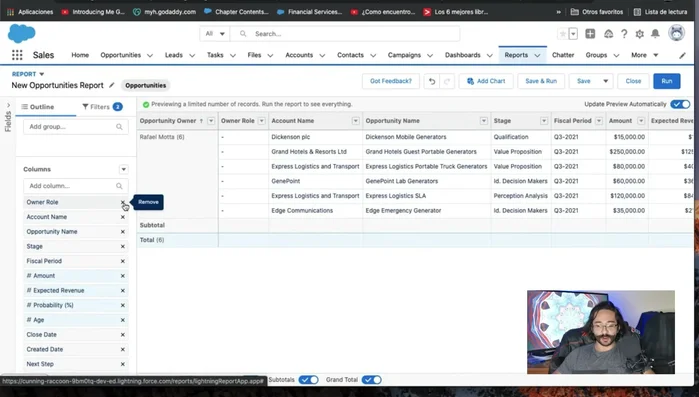699x397 pixels.
Task: Open the Chatter tab
Action: [563, 55]
